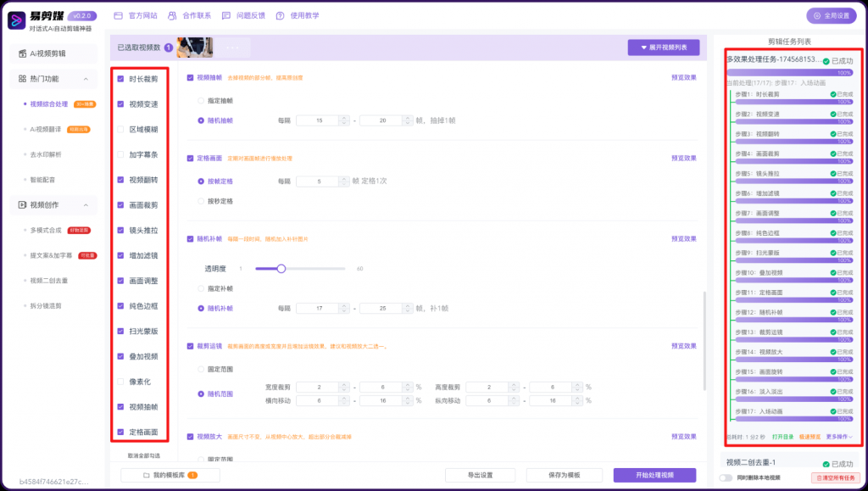Enable the 区域模糊 checkbox
Image resolution: width=868 pixels, height=491 pixels.
click(x=121, y=130)
